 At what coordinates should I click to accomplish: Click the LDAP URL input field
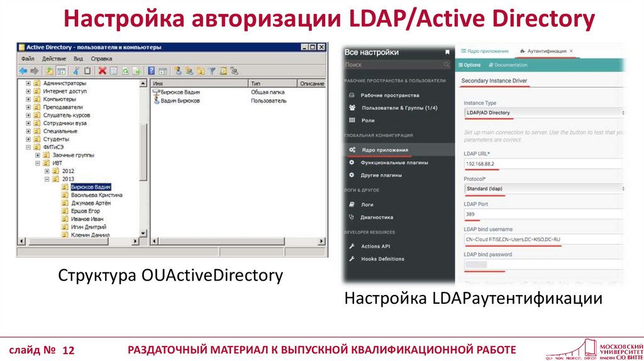544,164
